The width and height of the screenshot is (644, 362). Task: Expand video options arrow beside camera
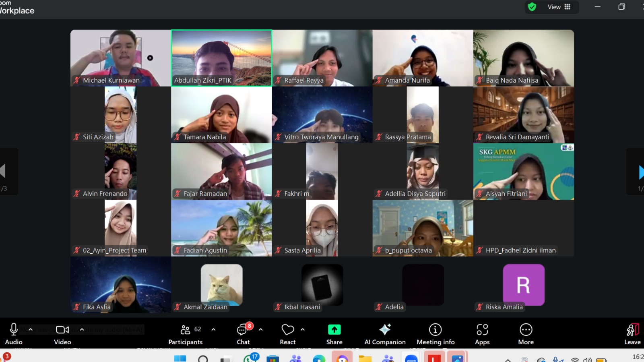[x=82, y=329]
